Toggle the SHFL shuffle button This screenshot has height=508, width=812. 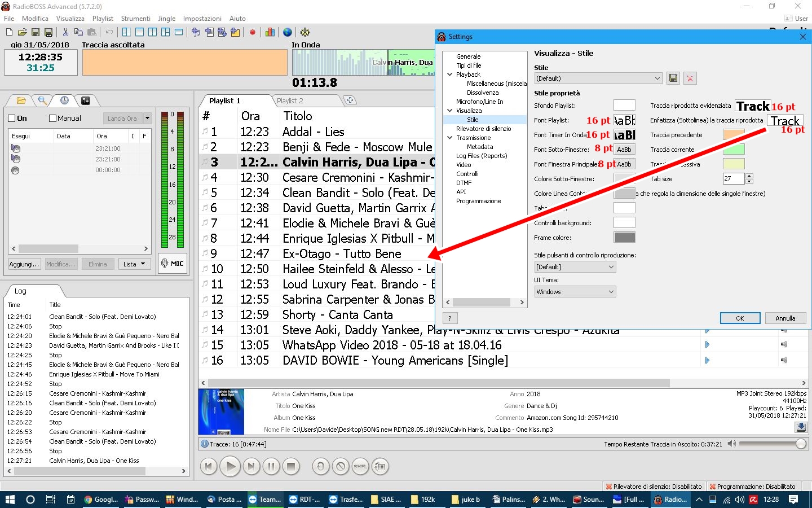click(360, 466)
